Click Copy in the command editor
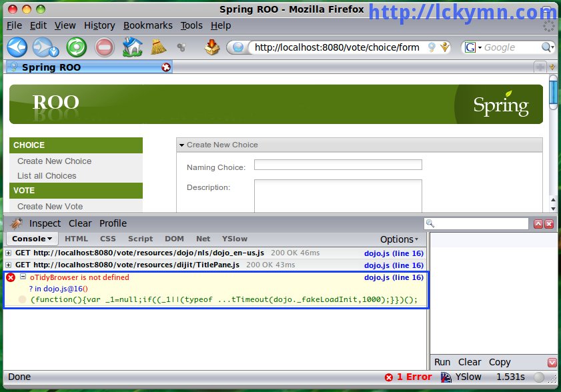The image size is (561, 392). (500, 362)
